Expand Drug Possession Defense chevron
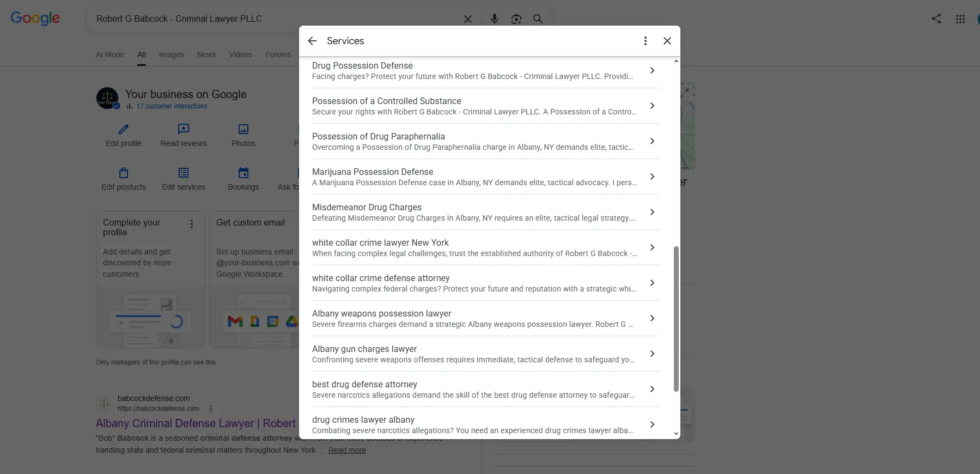Image resolution: width=980 pixels, height=474 pixels. 652,70
